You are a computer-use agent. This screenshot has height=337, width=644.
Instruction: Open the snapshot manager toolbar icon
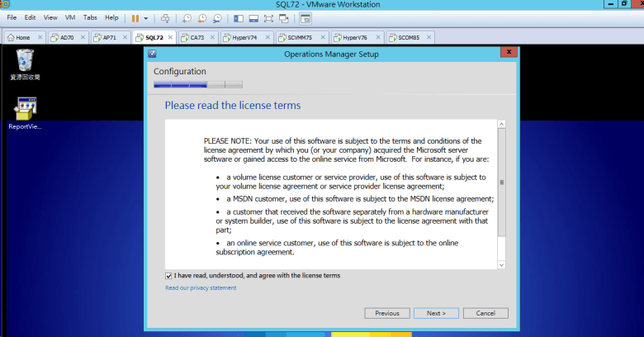coord(216,17)
